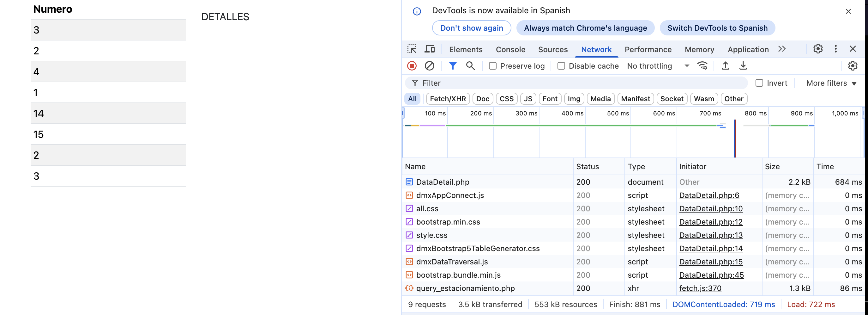Toggle the device toolbar icon
868x315 pixels.
(429, 49)
